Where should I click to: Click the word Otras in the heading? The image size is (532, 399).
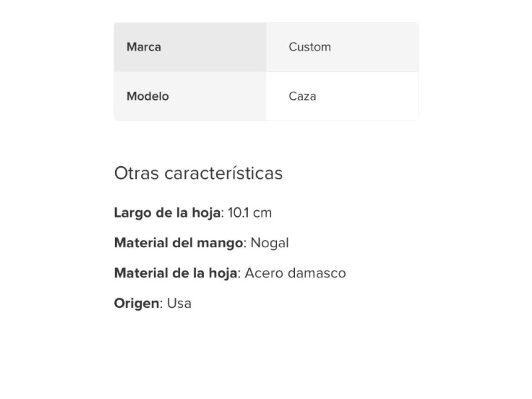pyautogui.click(x=136, y=173)
